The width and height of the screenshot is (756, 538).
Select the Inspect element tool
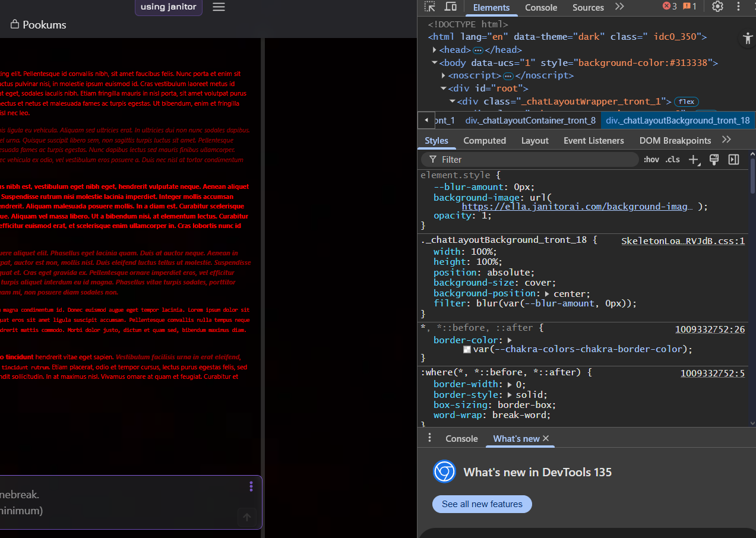429,7
